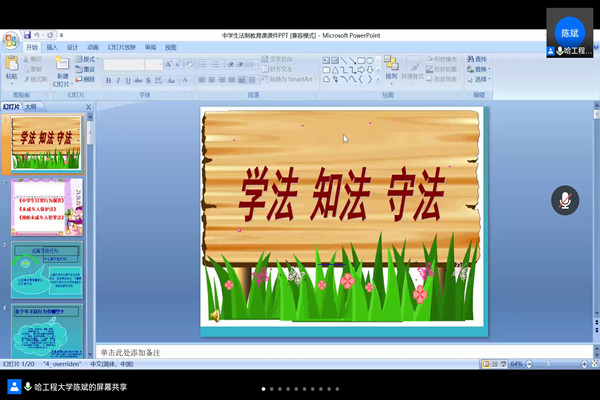Mute using the round microphone button at right
The image size is (600, 400).
click(x=565, y=200)
